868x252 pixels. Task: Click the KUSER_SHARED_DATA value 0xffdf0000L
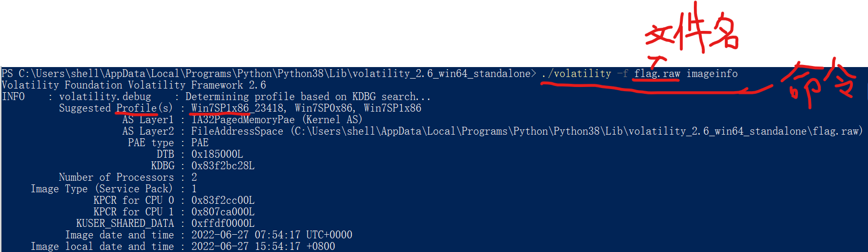pos(223,224)
